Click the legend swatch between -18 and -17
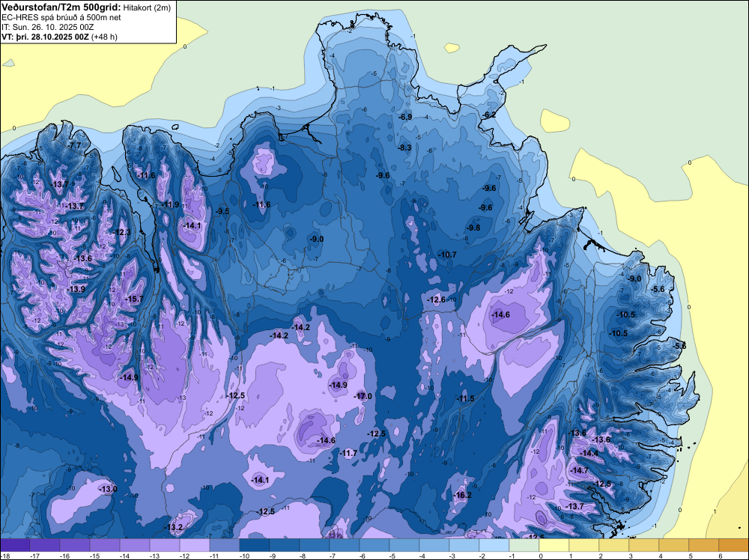Screen dimensions: 749x560 15,545
